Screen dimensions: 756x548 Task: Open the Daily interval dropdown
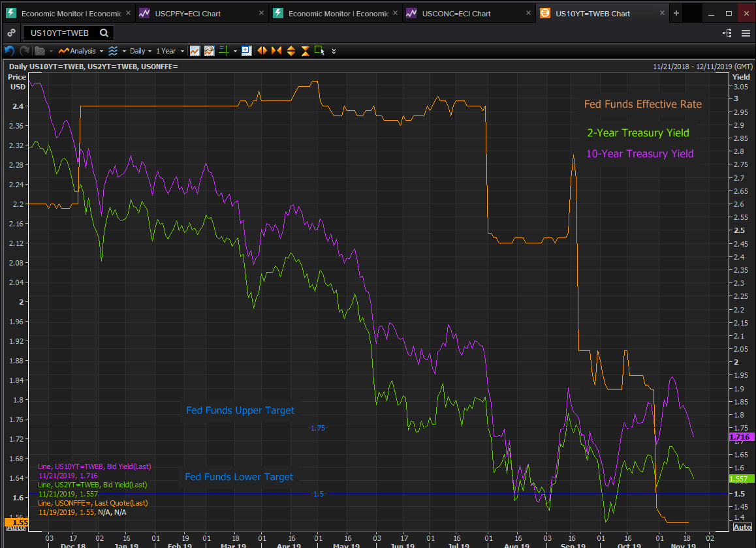[x=140, y=51]
